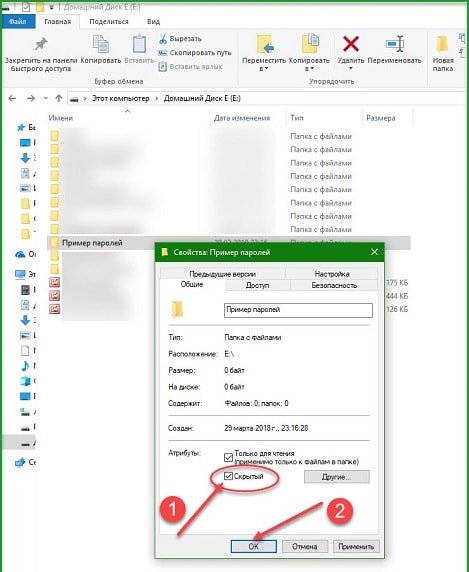Click Скопировать путь in ribbon
Screen dimensions: 469x572
[194, 53]
